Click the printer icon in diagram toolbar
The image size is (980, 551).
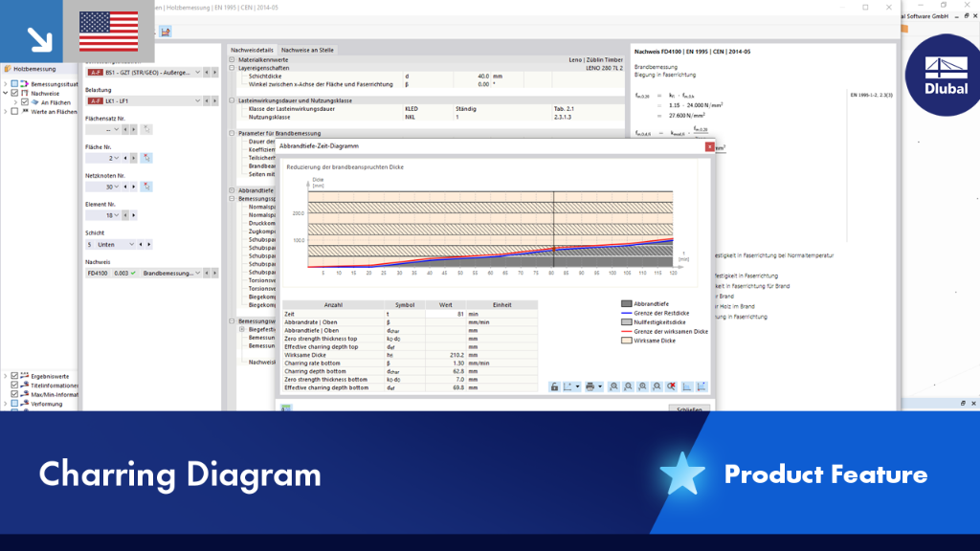[x=590, y=386]
